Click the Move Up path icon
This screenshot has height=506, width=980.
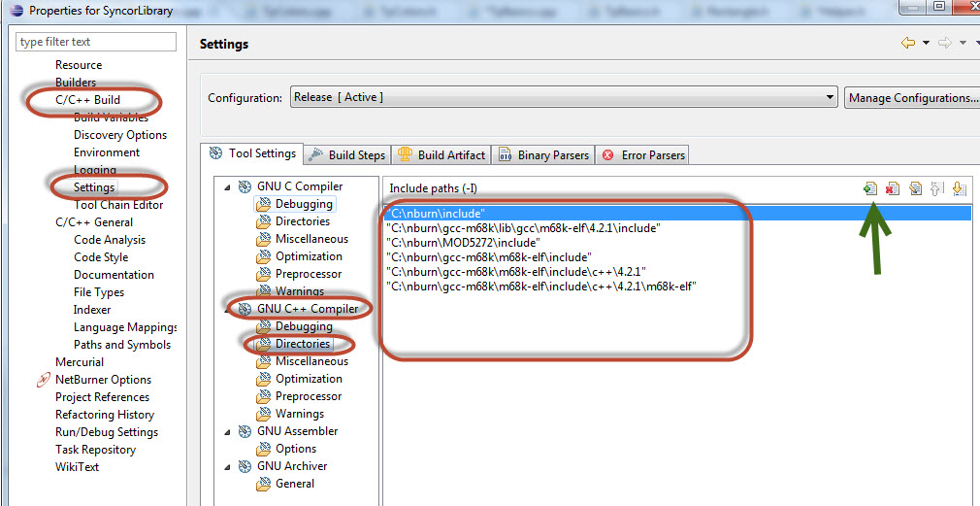pos(936,188)
